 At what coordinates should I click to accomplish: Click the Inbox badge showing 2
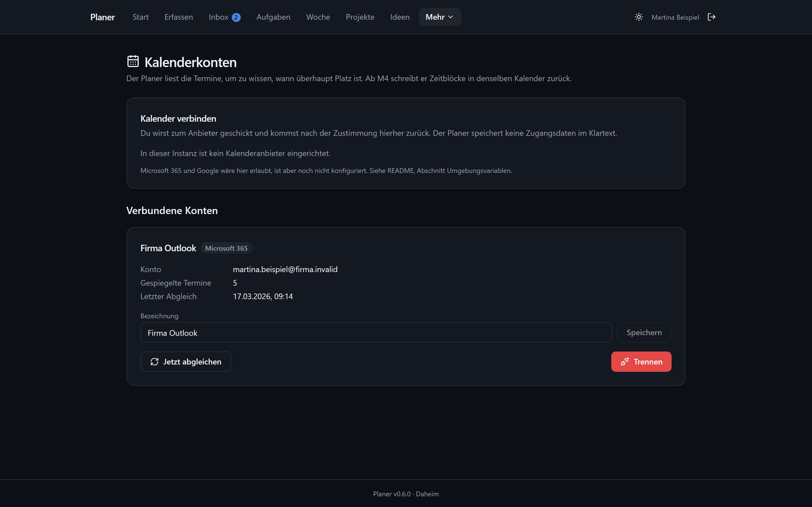point(236,17)
